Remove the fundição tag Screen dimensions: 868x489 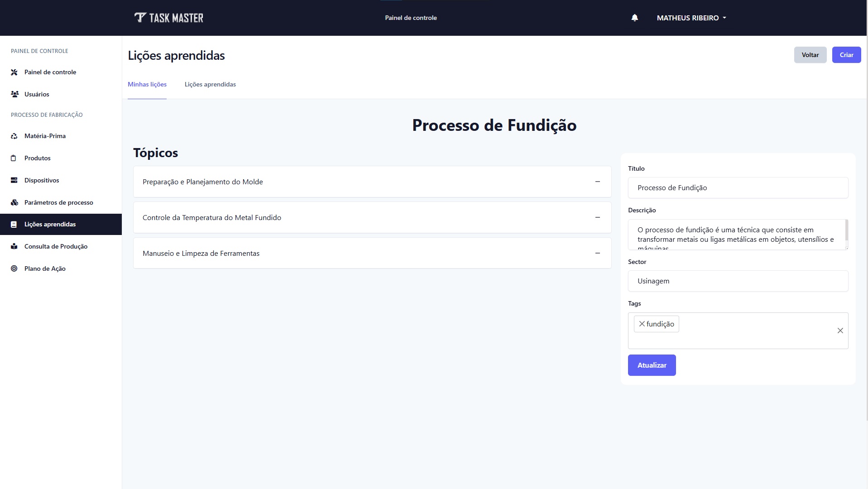tap(642, 324)
